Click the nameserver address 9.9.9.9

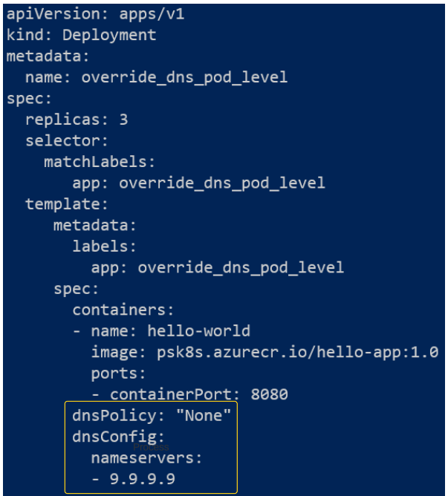pyautogui.click(x=142, y=478)
